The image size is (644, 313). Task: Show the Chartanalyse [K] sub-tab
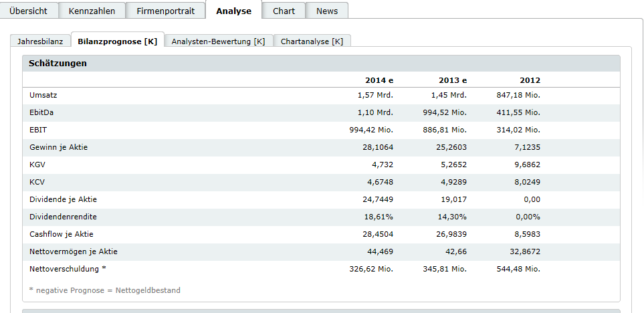point(312,41)
